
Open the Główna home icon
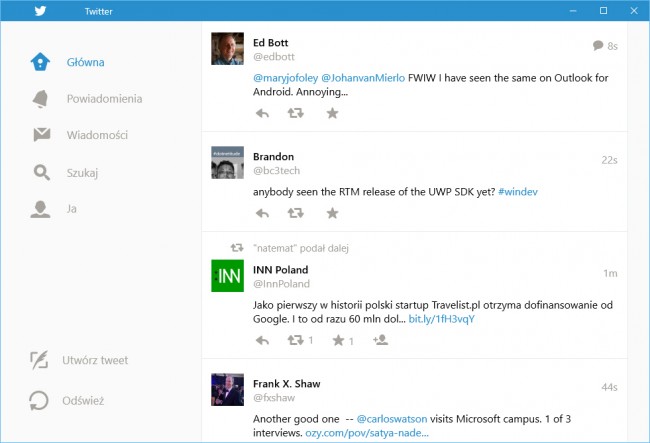point(40,62)
